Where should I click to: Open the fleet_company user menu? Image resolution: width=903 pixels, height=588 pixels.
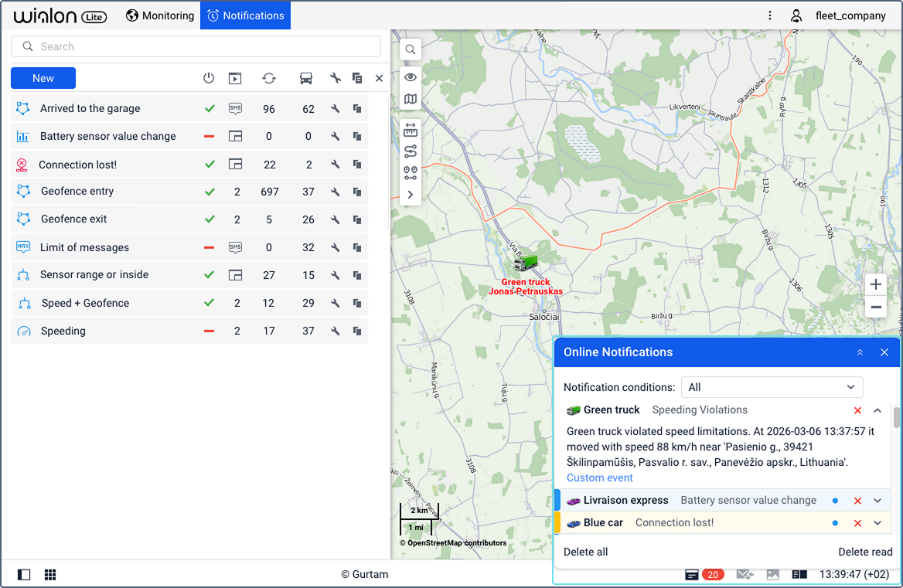click(x=840, y=15)
